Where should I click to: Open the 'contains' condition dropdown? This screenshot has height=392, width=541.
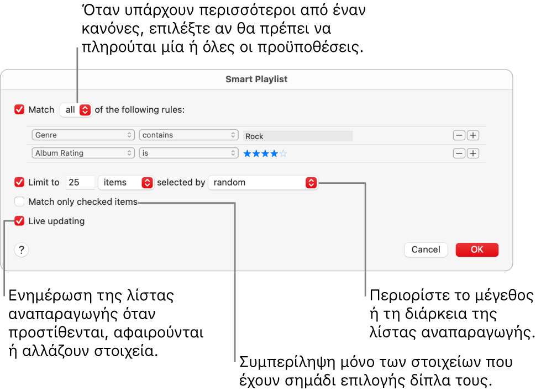(188, 135)
